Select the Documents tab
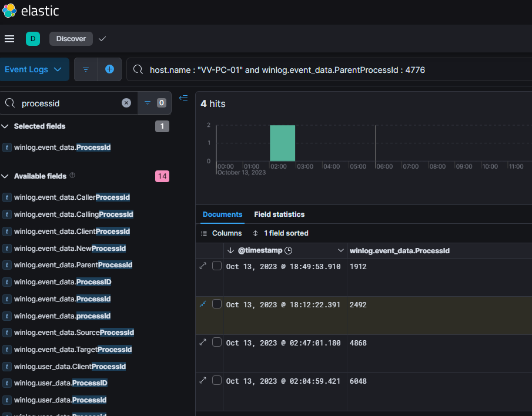 tap(222, 214)
